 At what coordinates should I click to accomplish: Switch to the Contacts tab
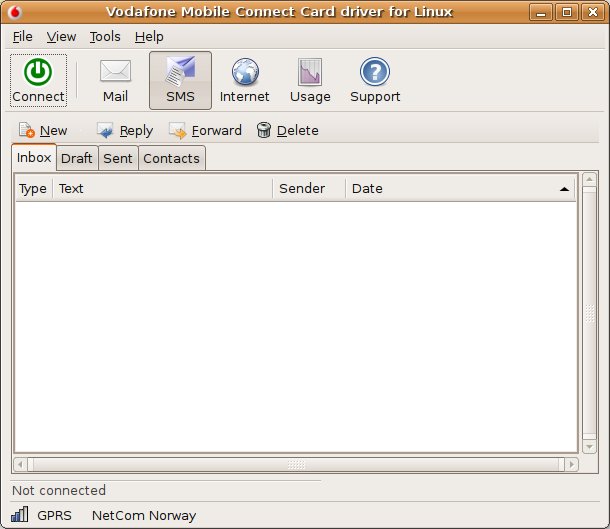[172, 158]
